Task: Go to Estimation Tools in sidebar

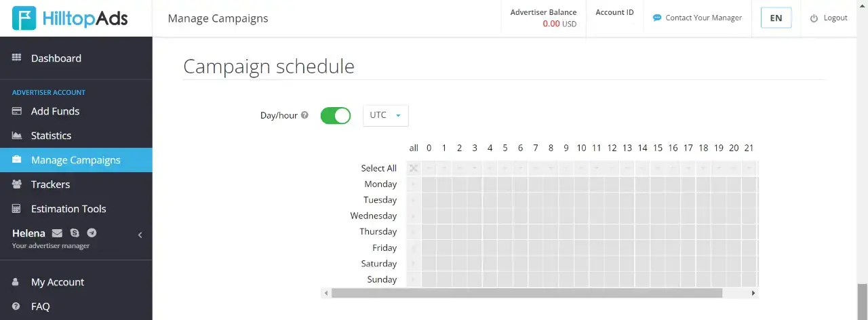Action: coord(68,209)
